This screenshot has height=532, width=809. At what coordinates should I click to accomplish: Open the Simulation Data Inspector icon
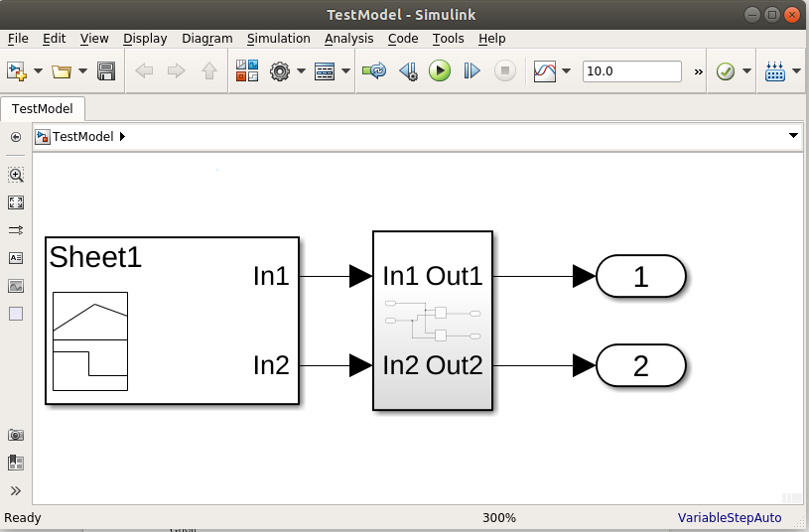(545, 71)
